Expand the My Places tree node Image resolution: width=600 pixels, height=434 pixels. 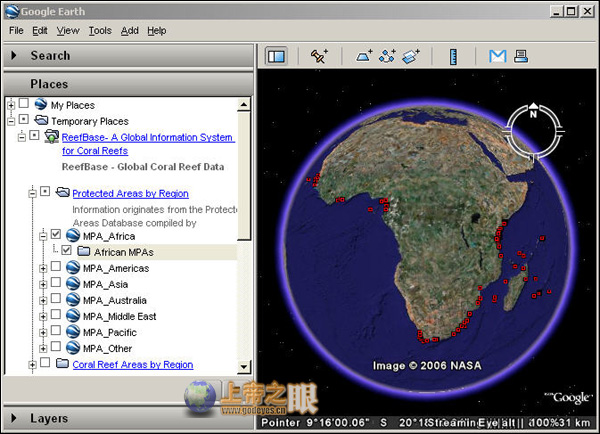point(11,104)
